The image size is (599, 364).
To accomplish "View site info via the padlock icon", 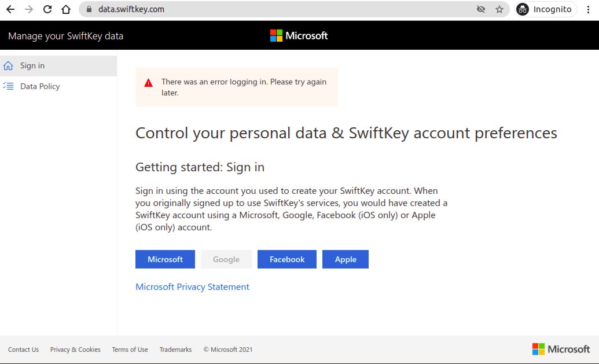I will pos(89,9).
